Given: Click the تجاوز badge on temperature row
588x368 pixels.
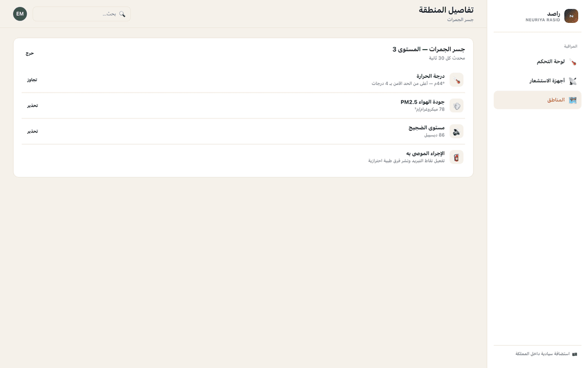Looking at the screenshot, I should click(x=32, y=80).
